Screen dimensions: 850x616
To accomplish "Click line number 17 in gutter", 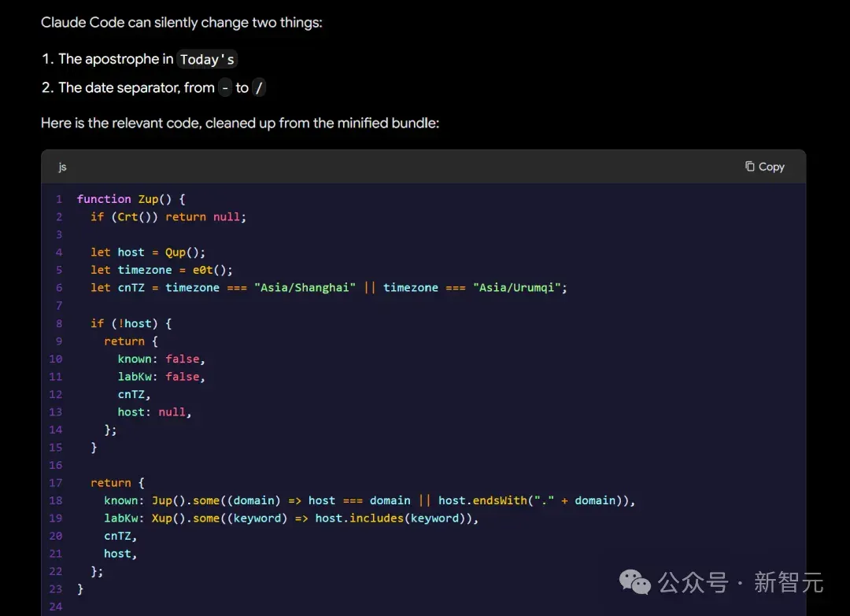I will pos(56,483).
